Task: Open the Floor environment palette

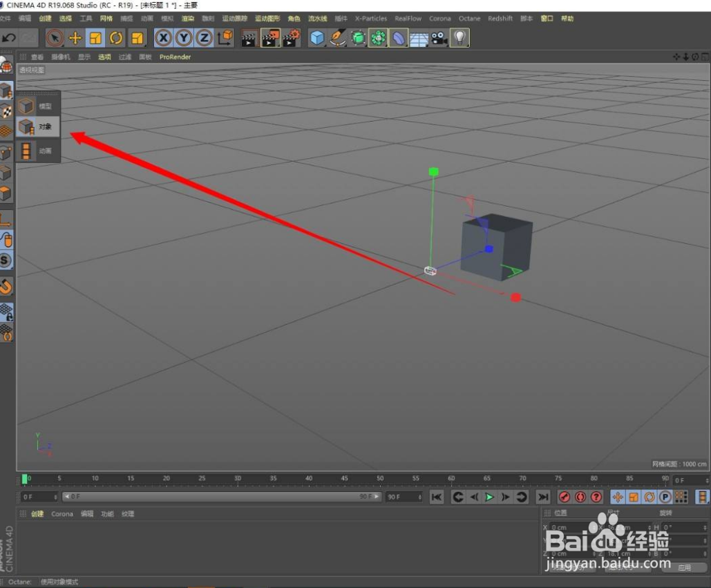Action: (419, 38)
